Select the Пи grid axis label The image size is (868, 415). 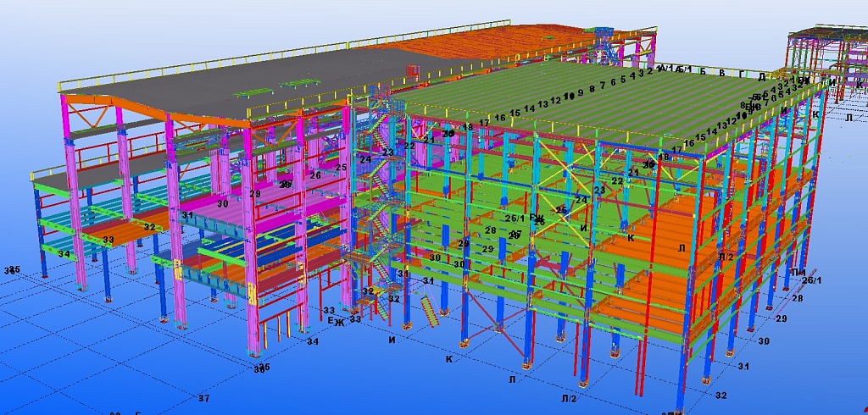click(797, 271)
